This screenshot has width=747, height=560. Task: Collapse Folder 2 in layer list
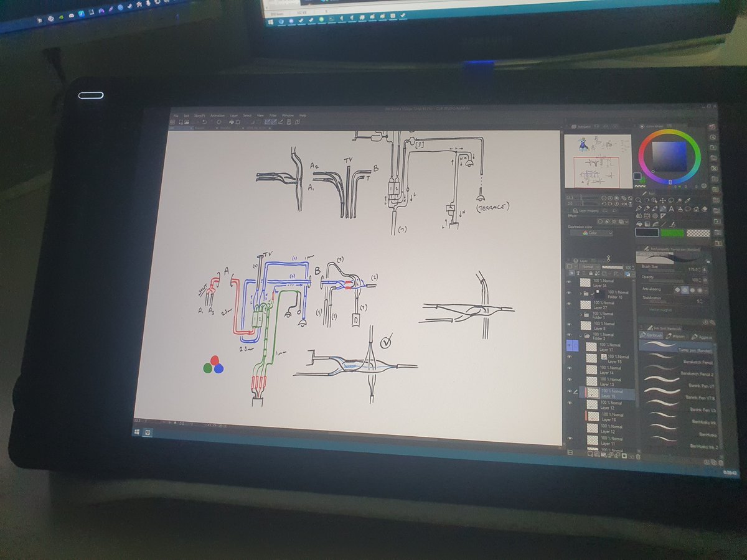(x=581, y=335)
